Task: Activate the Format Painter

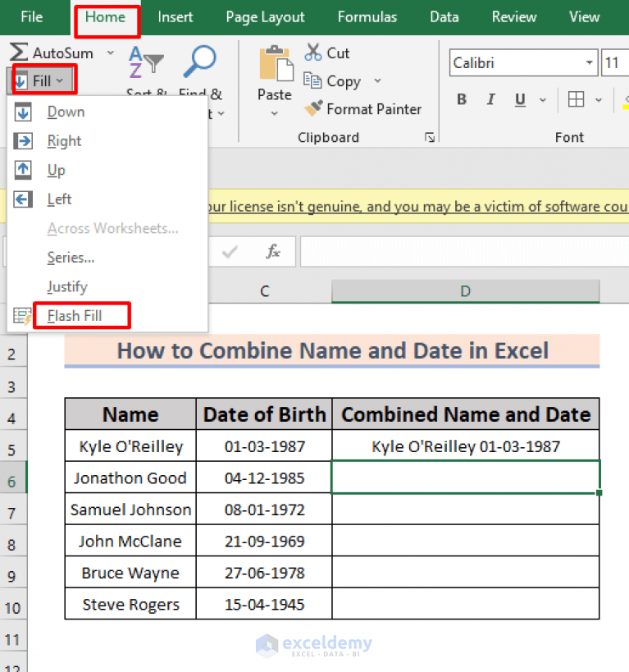Action: click(x=362, y=109)
